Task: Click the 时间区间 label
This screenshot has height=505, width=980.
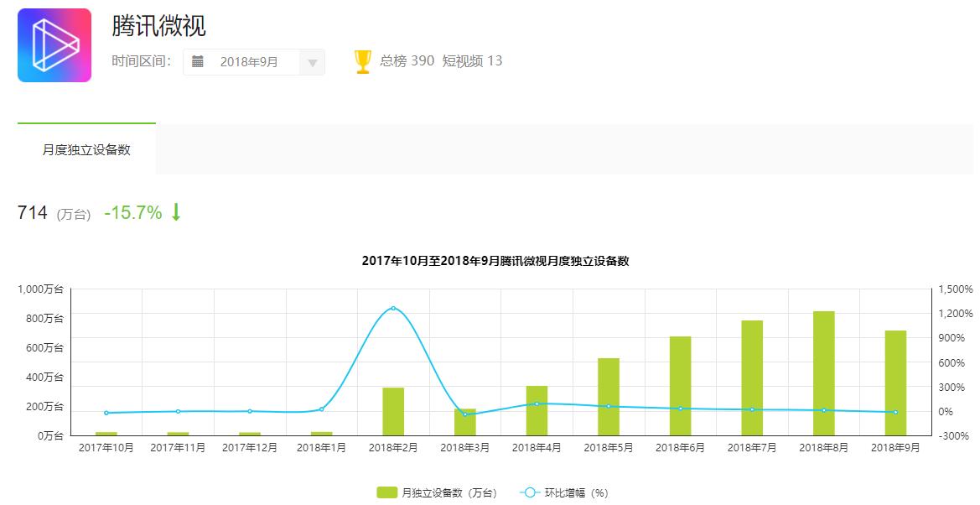Action: pyautogui.click(x=141, y=61)
